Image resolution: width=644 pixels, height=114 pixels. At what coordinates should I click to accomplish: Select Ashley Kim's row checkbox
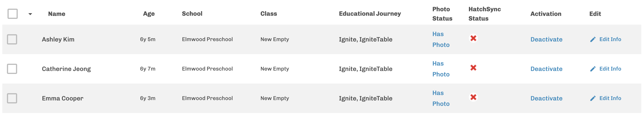12,39
